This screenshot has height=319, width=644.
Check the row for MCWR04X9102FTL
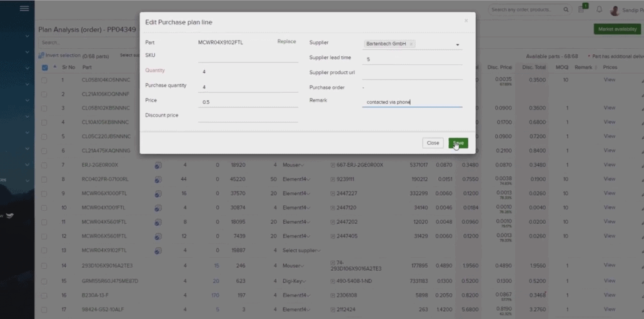(44, 250)
